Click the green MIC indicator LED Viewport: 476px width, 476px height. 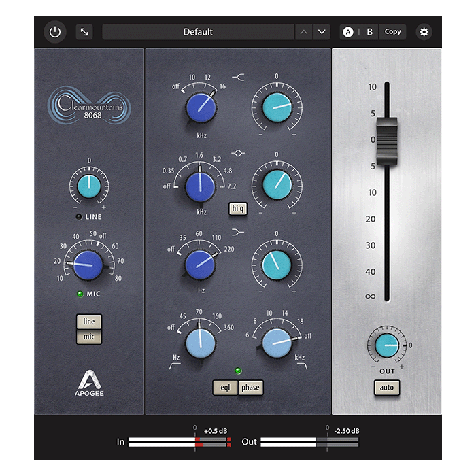tap(80, 294)
